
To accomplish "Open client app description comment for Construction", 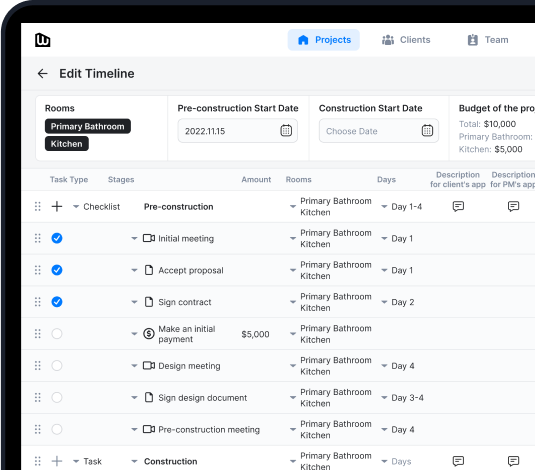I will (x=458, y=461).
